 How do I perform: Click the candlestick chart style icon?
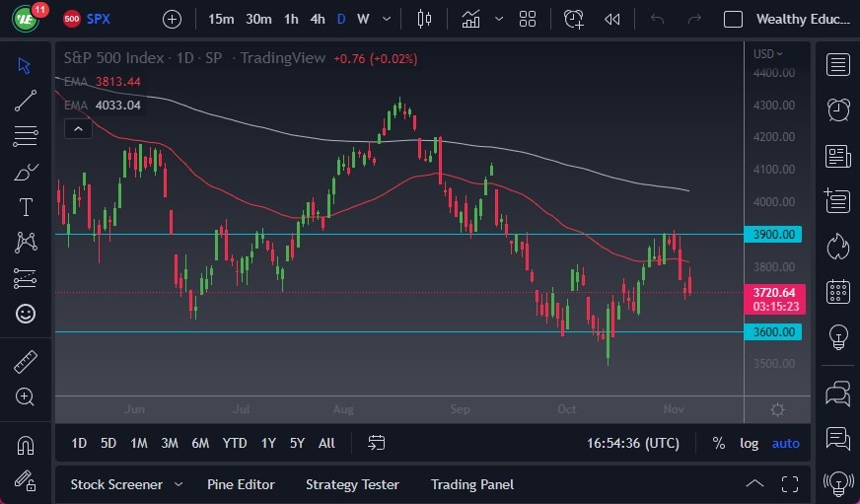[x=425, y=19]
